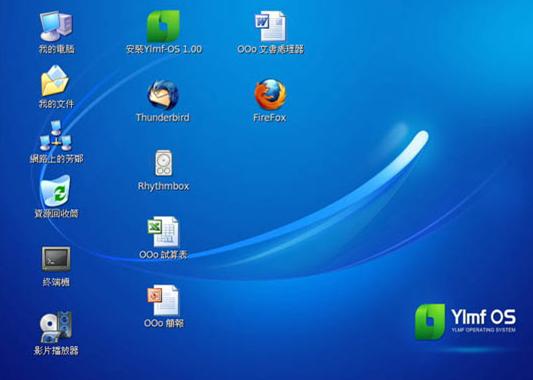Open the 我的電腦 computer icon

[x=56, y=26]
